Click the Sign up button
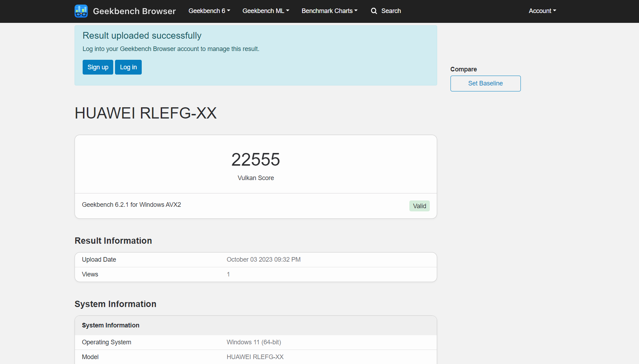639x364 pixels. 98,67
